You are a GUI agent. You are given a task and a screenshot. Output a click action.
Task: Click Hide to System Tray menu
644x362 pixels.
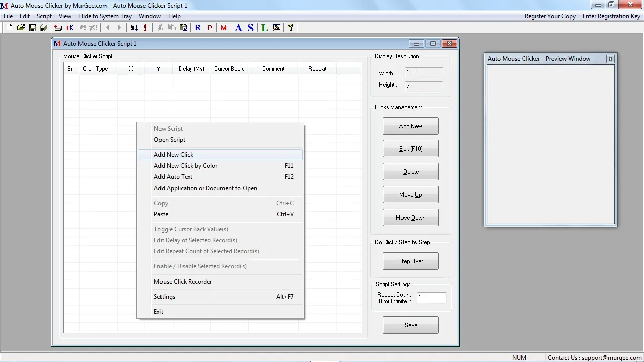pos(105,16)
